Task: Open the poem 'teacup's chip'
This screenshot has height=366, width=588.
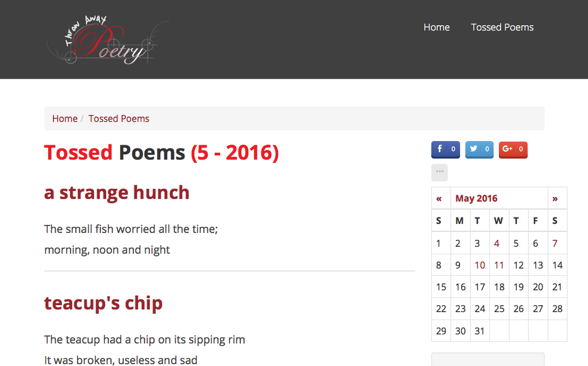Action: click(x=103, y=303)
